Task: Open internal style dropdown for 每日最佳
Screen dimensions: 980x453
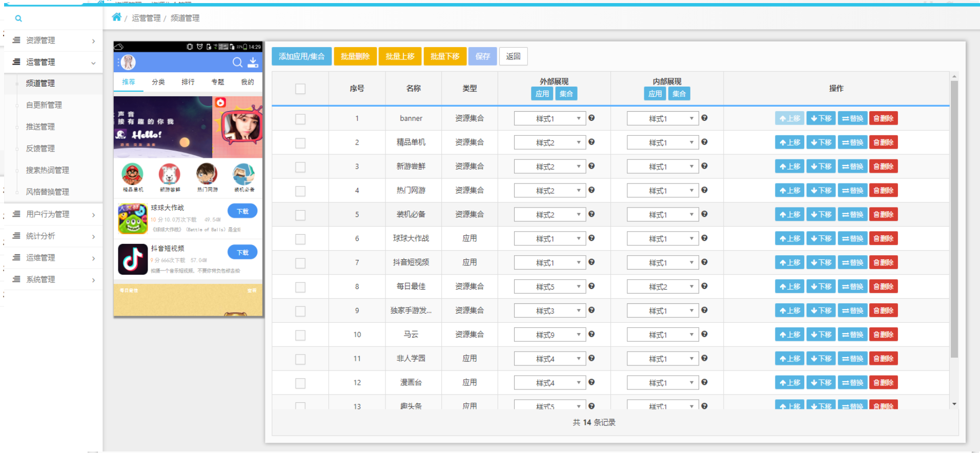Action: [x=662, y=287]
